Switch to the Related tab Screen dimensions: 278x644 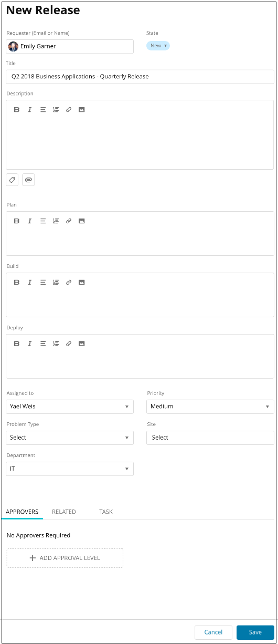[x=64, y=512]
